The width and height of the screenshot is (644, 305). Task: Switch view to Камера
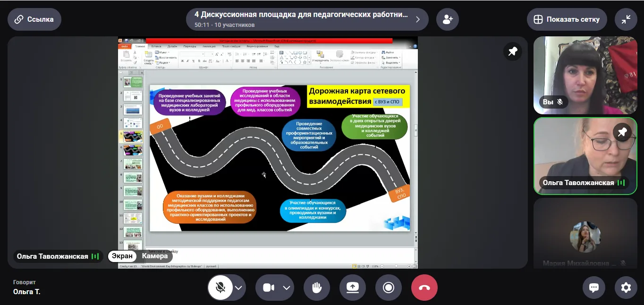tap(155, 256)
